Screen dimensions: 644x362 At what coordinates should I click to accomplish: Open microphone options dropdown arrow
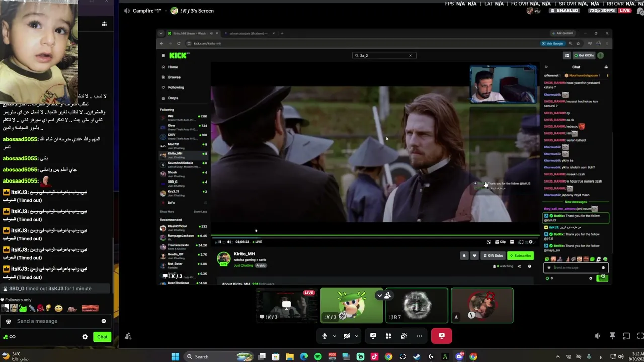[334, 336]
